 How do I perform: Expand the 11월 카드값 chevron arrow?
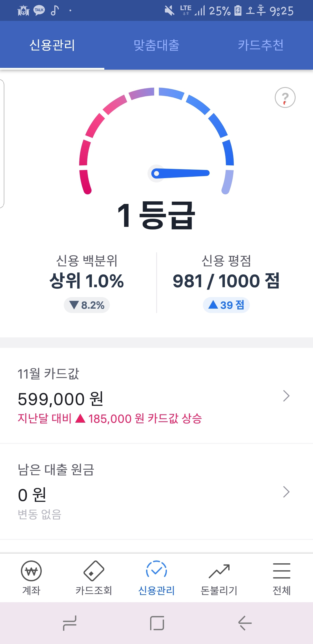tap(286, 396)
